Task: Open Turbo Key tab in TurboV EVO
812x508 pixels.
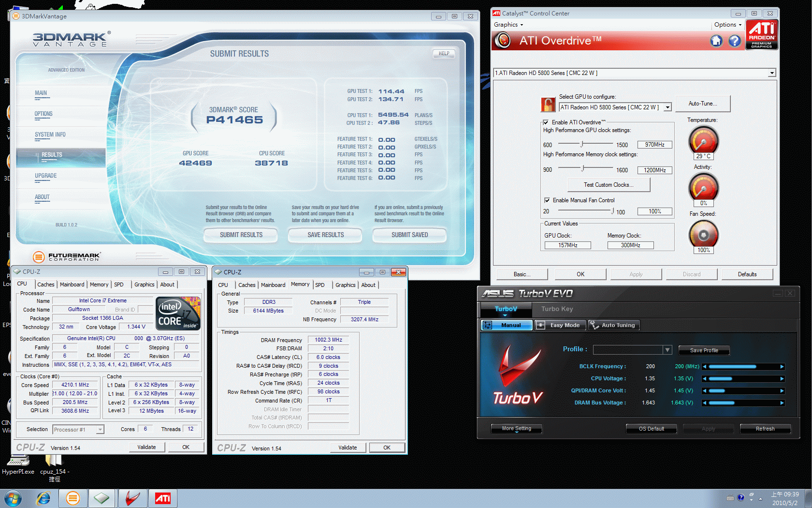Action: [x=557, y=309]
